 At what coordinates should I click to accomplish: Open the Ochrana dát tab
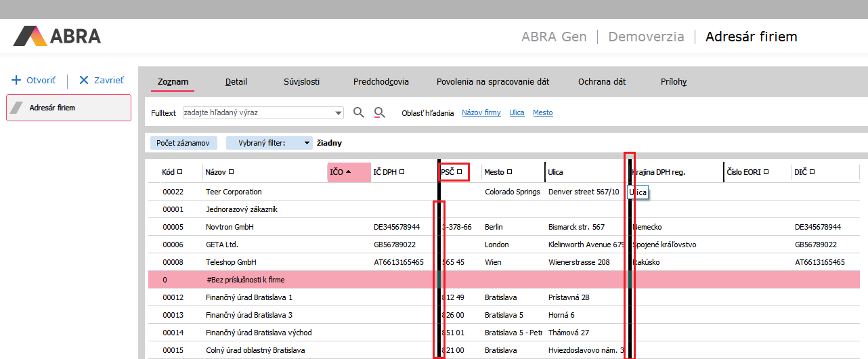[601, 81]
